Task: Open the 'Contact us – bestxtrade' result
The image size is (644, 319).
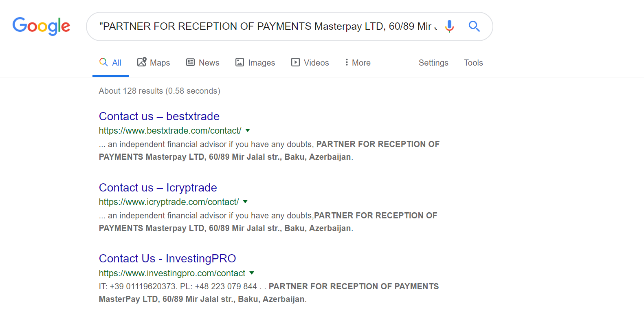Action: 159,117
